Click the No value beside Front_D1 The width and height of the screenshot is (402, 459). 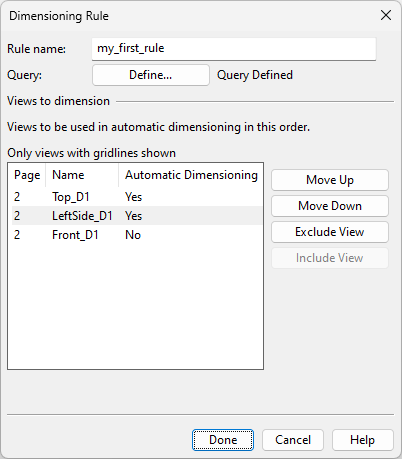click(133, 235)
